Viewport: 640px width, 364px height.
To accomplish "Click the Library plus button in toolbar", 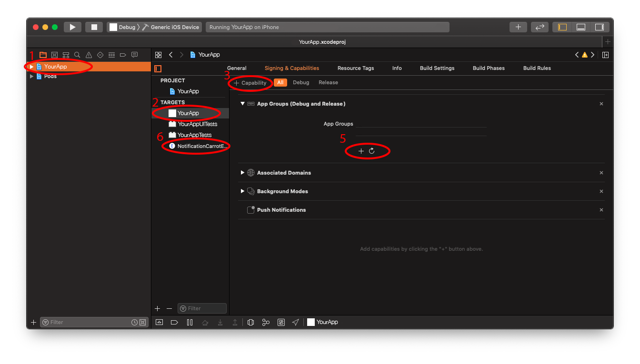I will [x=518, y=27].
